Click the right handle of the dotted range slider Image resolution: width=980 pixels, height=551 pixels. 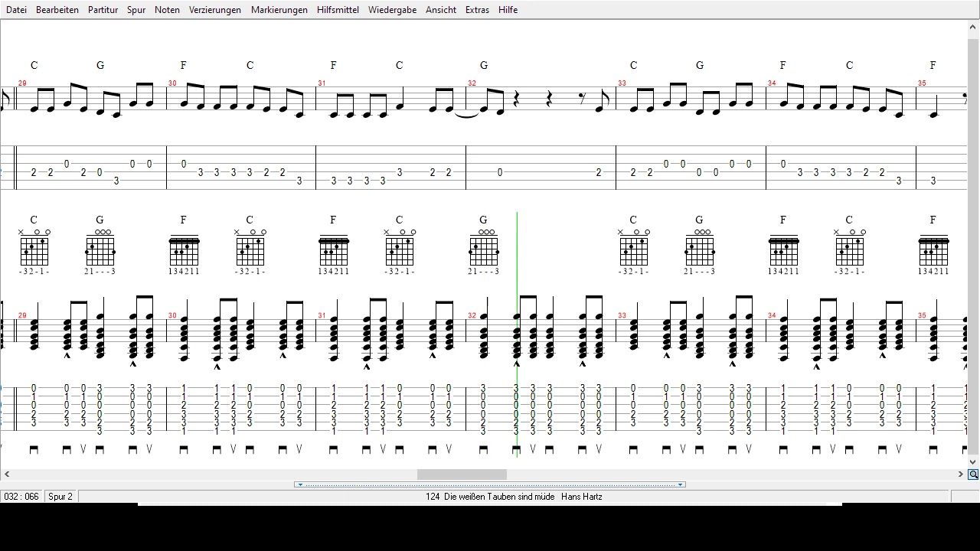pyautogui.click(x=680, y=484)
